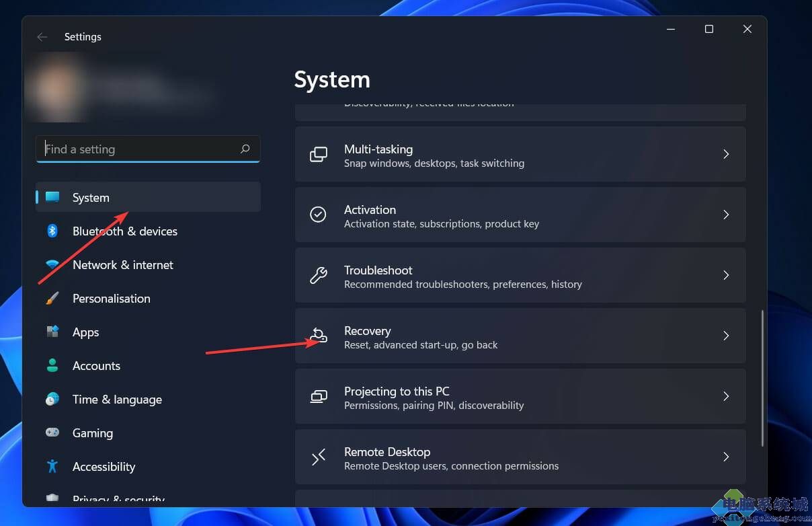Click the Remote Desktop icon
Screen dimensions: 812x526
click(318, 457)
